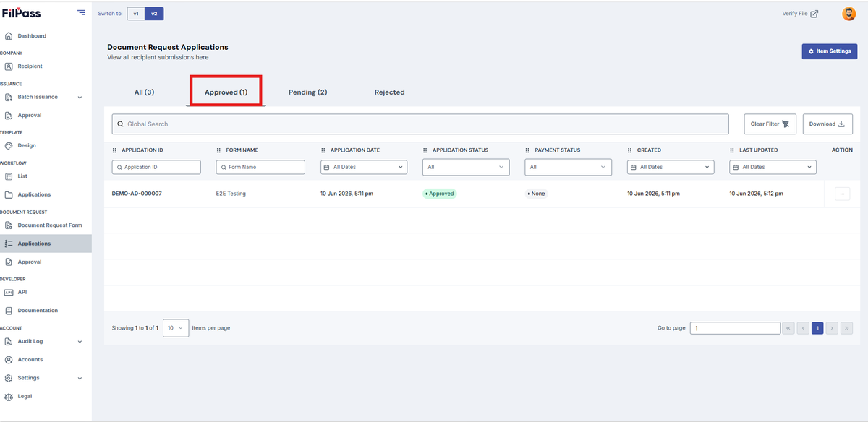
Task: Select the Rejected tab
Action: tap(389, 92)
